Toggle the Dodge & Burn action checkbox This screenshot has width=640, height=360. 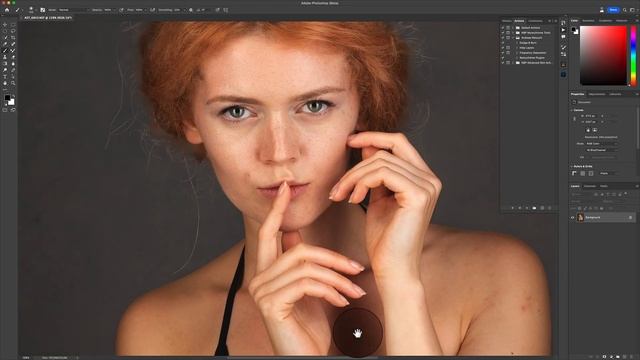502,42
